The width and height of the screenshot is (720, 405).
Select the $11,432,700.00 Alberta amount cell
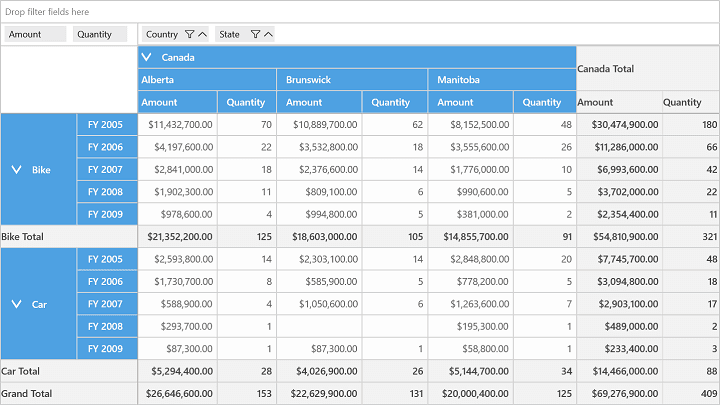pyautogui.click(x=178, y=125)
